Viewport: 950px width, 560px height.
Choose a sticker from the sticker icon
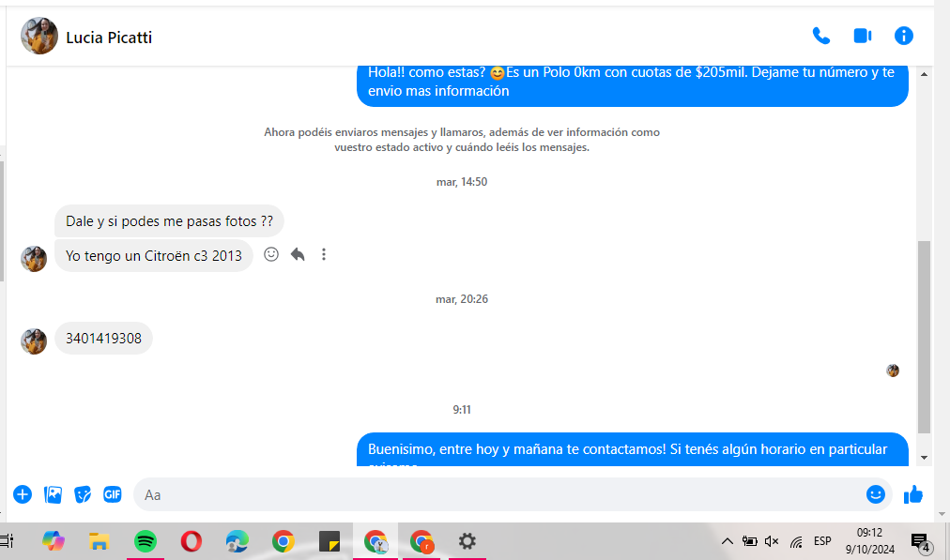click(83, 494)
